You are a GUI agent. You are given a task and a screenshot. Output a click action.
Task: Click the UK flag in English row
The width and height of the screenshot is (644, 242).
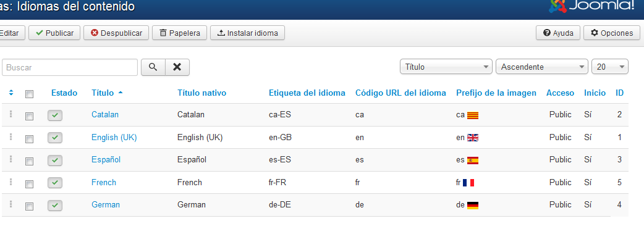pos(473,138)
